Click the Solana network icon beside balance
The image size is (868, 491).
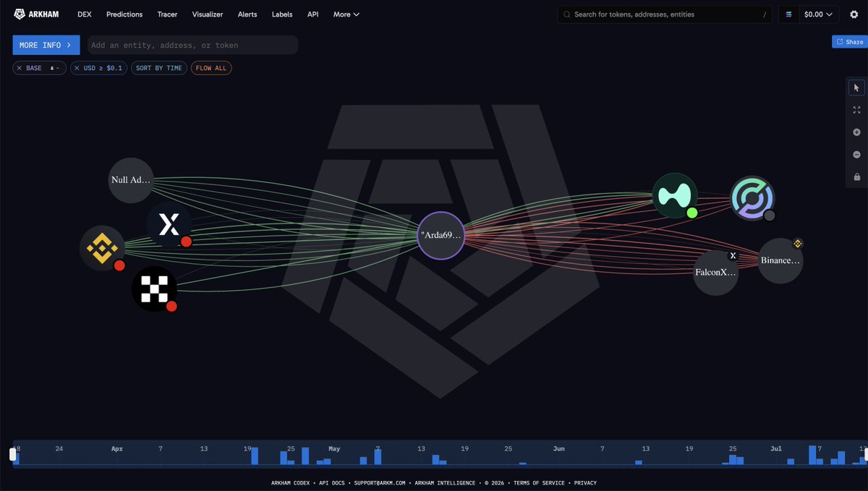pyautogui.click(x=788, y=14)
